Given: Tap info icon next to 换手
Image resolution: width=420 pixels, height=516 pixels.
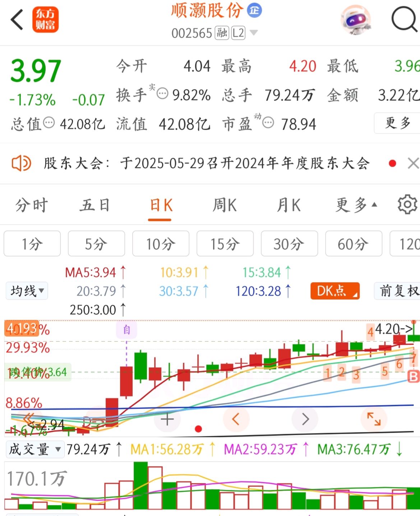Looking at the screenshot, I should point(163,94).
